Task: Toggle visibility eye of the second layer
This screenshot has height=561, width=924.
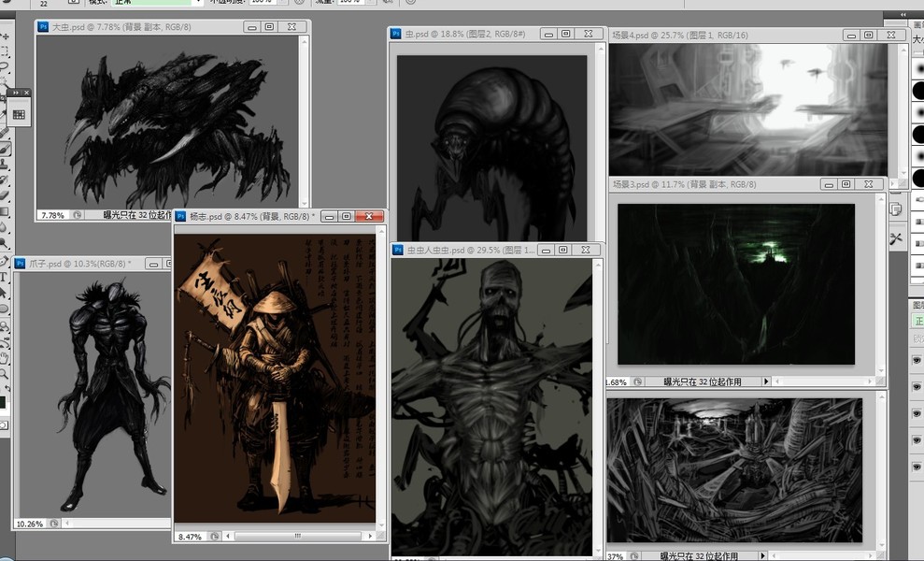Action: coord(917,387)
